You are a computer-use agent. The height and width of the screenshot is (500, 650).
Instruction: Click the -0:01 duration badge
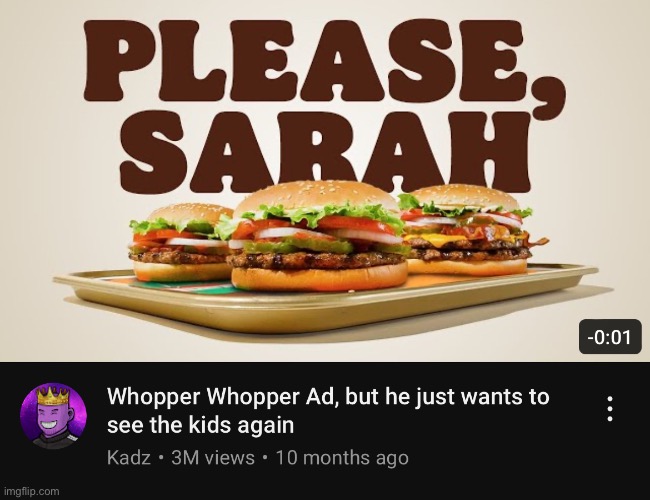pyautogui.click(x=610, y=337)
